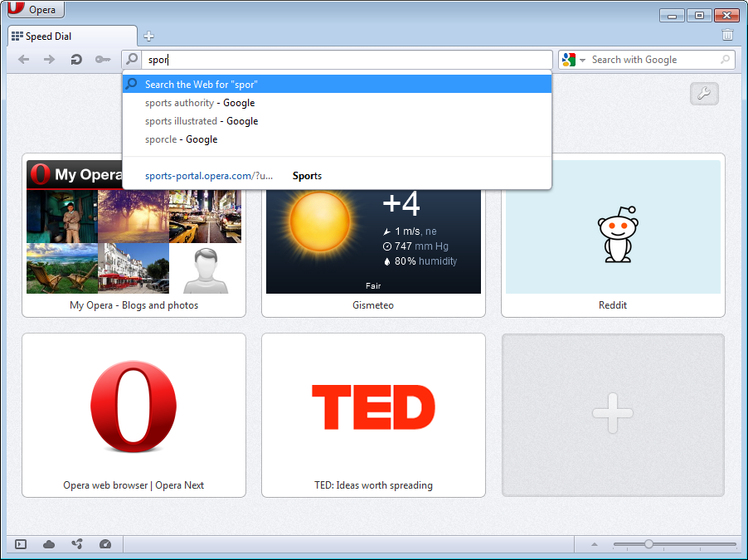Viewport: 748px width, 560px height.
Task: Click the forward navigation arrow
Action: pos(49,59)
